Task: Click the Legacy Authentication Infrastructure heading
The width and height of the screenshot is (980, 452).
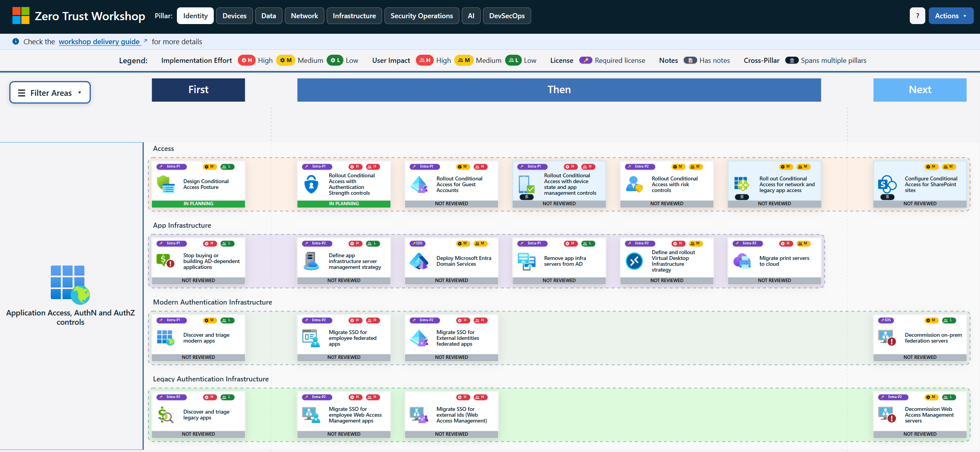Action: (x=211, y=379)
